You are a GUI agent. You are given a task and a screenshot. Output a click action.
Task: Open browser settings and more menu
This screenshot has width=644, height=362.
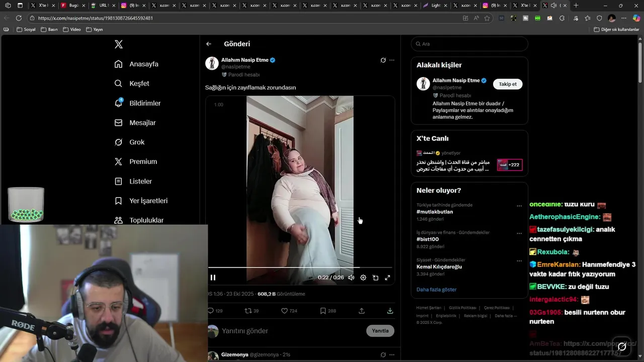click(624, 18)
